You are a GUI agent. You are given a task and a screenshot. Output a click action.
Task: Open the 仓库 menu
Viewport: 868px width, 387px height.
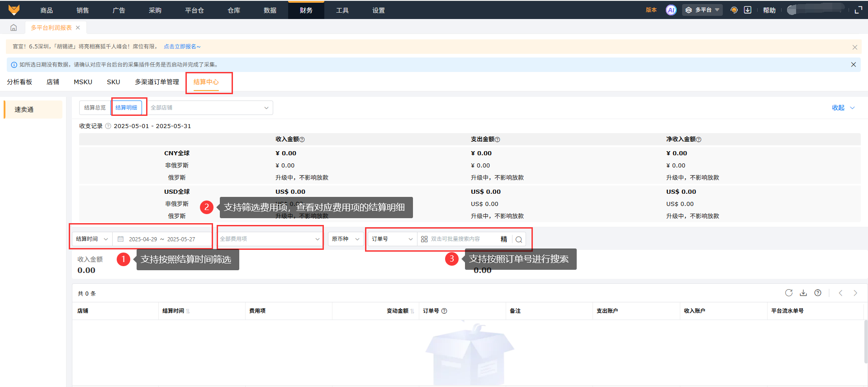tap(234, 10)
